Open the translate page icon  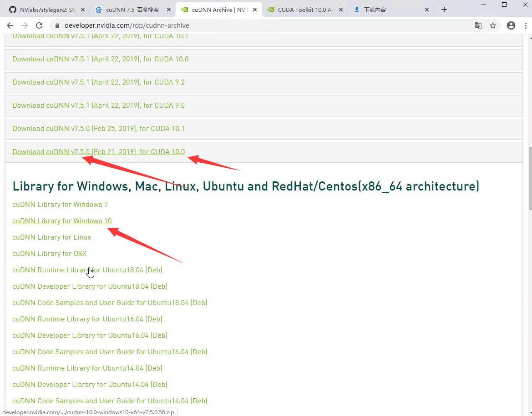point(478,25)
